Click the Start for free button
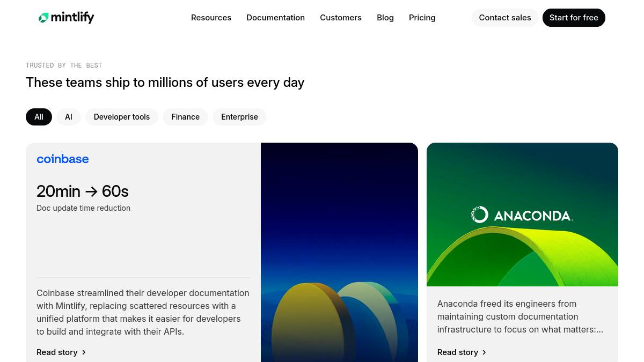This screenshot has height=362, width=644. [574, 18]
